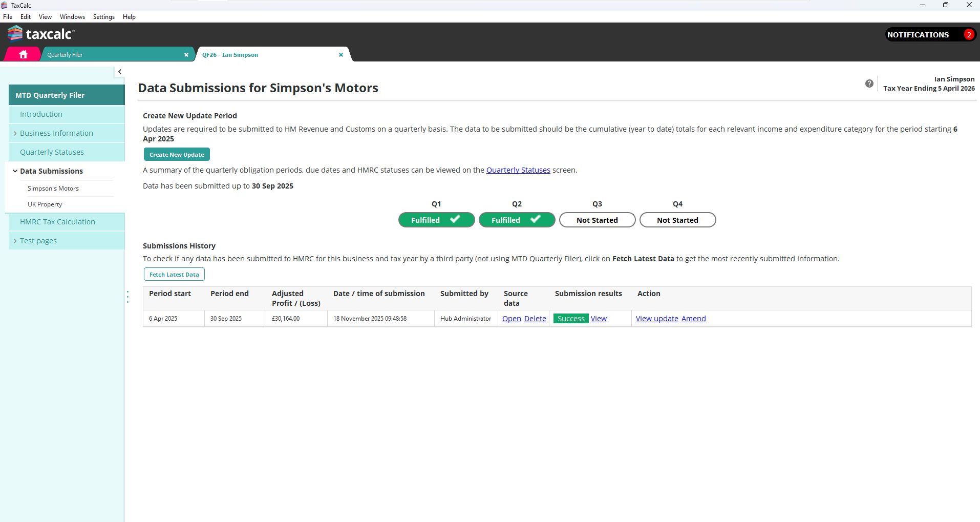Delete the source data for the submission
Image resolution: width=980 pixels, height=522 pixels.
coord(535,319)
